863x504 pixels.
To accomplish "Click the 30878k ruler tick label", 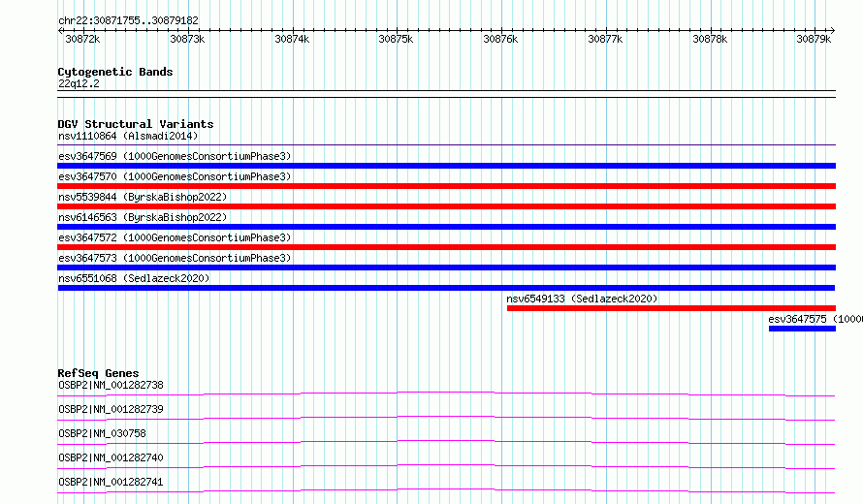I will pyautogui.click(x=710, y=39).
